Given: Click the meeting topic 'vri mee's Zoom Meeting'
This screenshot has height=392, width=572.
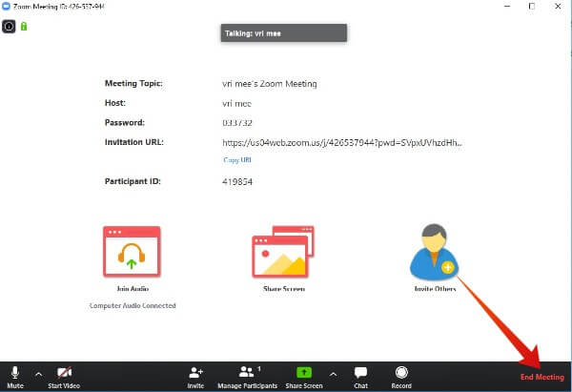Looking at the screenshot, I should click(269, 84).
